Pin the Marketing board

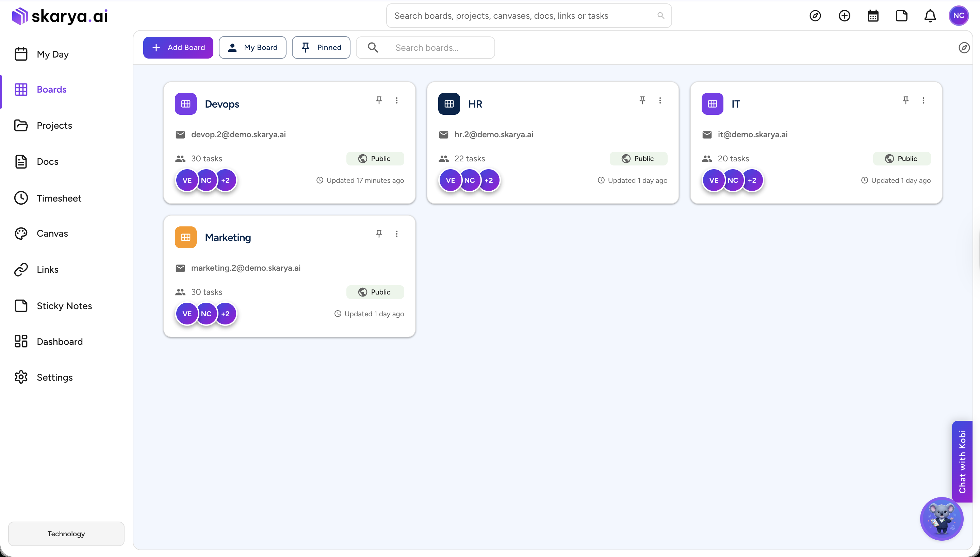(379, 233)
